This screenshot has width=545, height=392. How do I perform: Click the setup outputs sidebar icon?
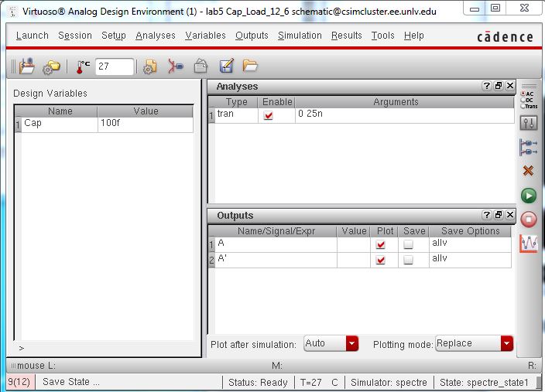(528, 147)
